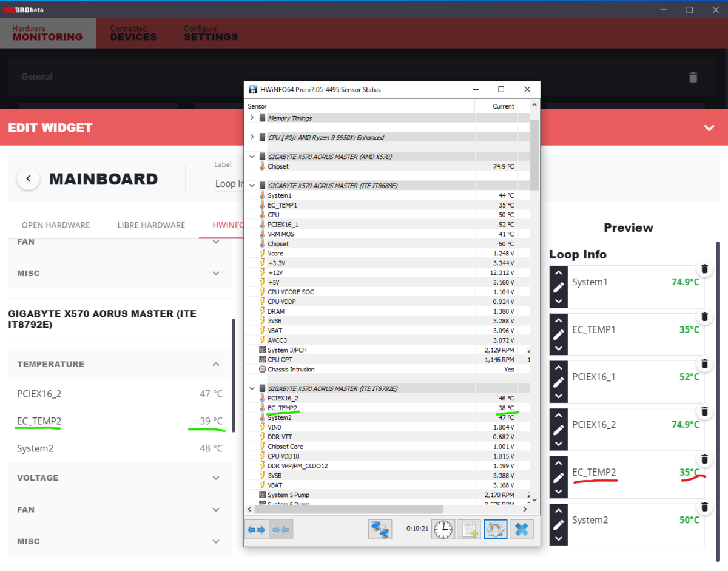This screenshot has height=571, width=728.
Task: Click the blue X button in HWiNFO toolbar
Action: coord(522,530)
